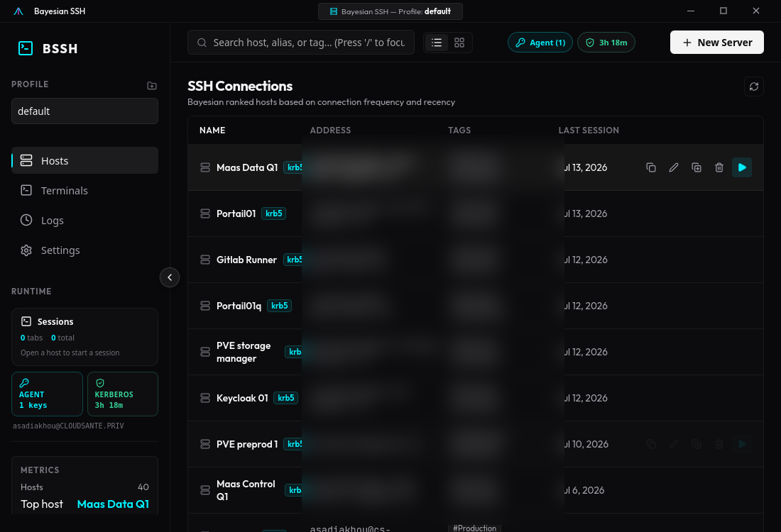Select the Portail01 host row name

coord(236,214)
